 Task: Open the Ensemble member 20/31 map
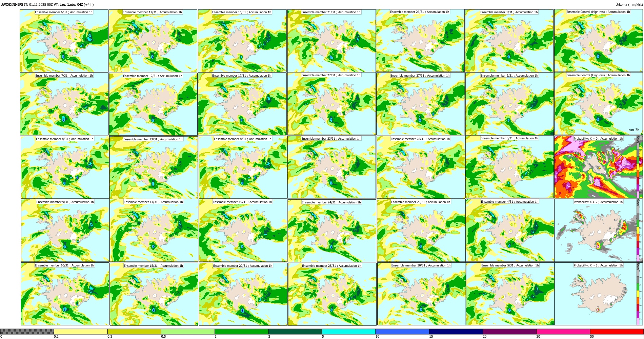pos(243,294)
